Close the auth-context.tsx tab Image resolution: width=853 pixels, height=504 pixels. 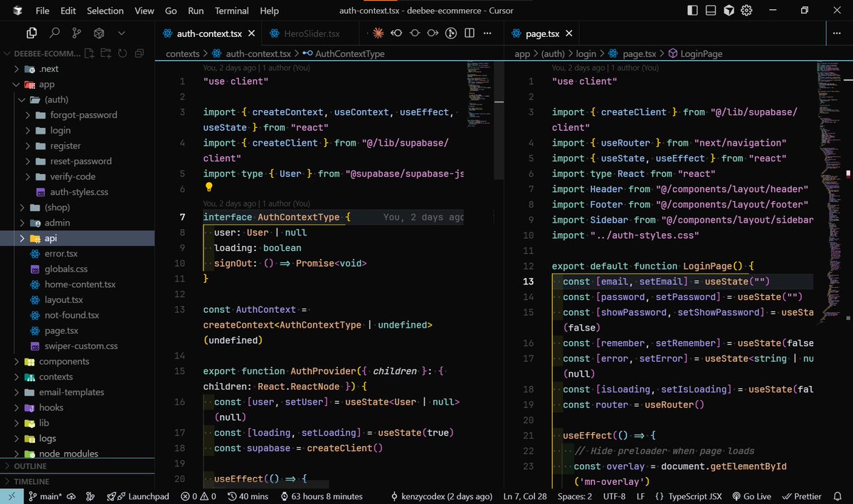click(x=251, y=33)
